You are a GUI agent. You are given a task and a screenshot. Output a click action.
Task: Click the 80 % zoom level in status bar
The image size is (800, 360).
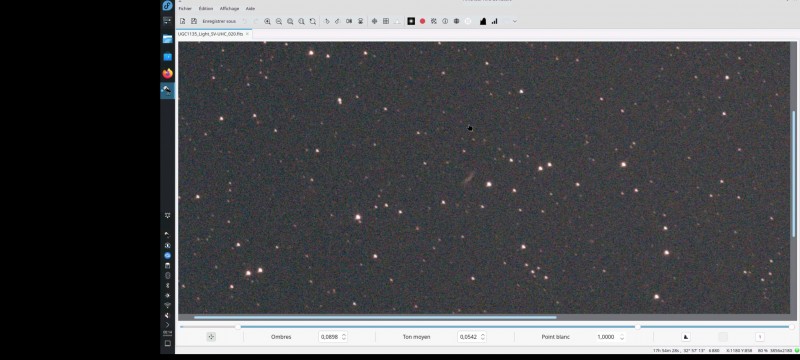pos(762,351)
